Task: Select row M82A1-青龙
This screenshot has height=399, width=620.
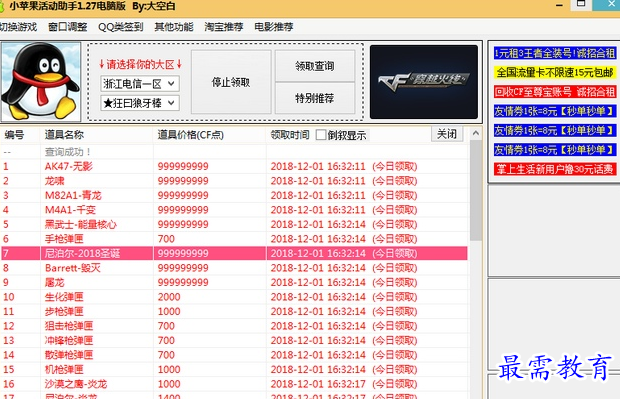Action: click(x=234, y=195)
